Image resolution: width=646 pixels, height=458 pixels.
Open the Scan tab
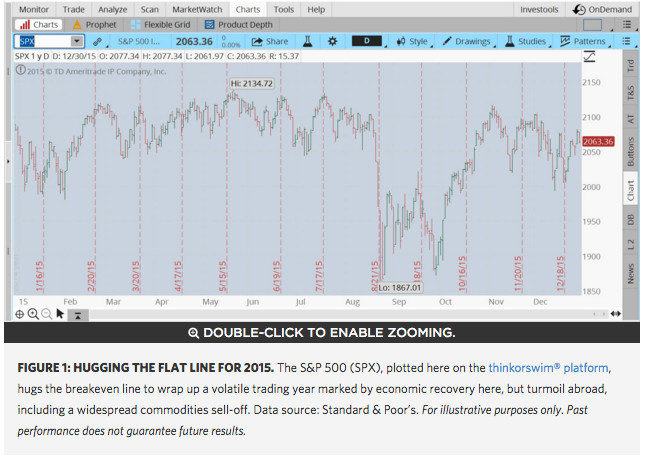149,9
